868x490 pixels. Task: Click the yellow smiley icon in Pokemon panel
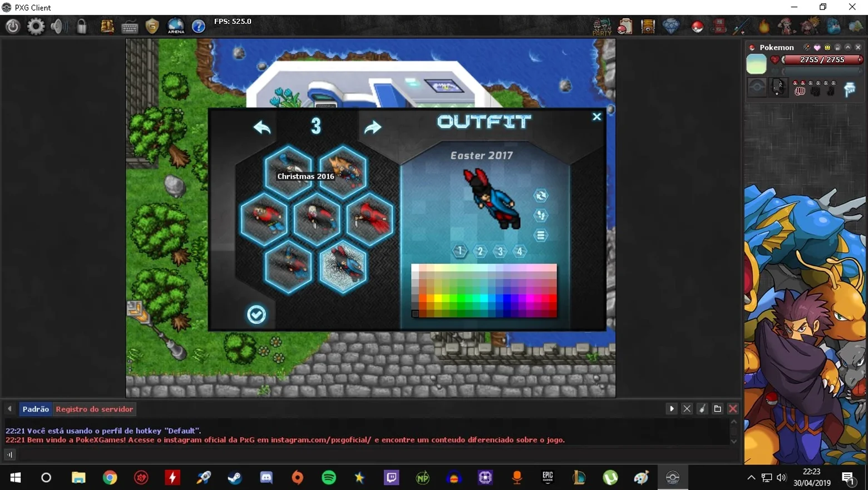(x=827, y=47)
